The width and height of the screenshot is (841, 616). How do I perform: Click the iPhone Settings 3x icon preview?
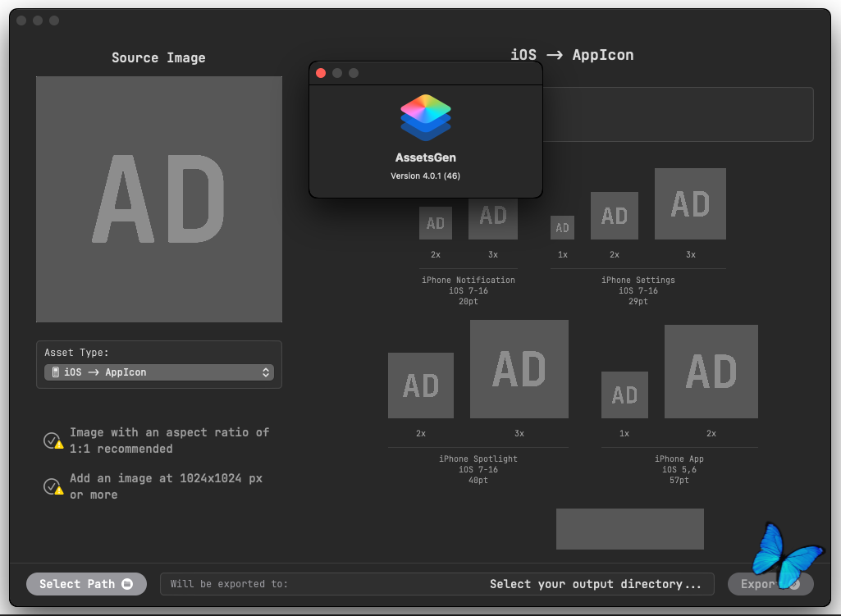click(x=690, y=204)
